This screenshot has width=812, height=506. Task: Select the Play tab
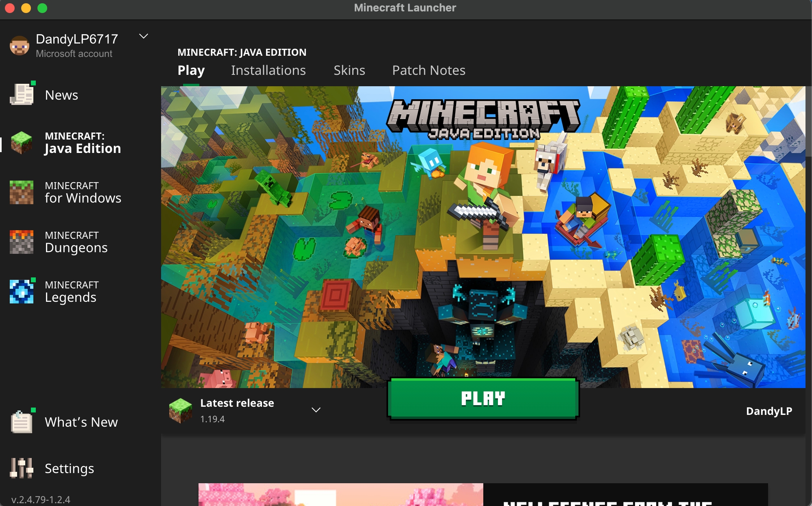191,70
